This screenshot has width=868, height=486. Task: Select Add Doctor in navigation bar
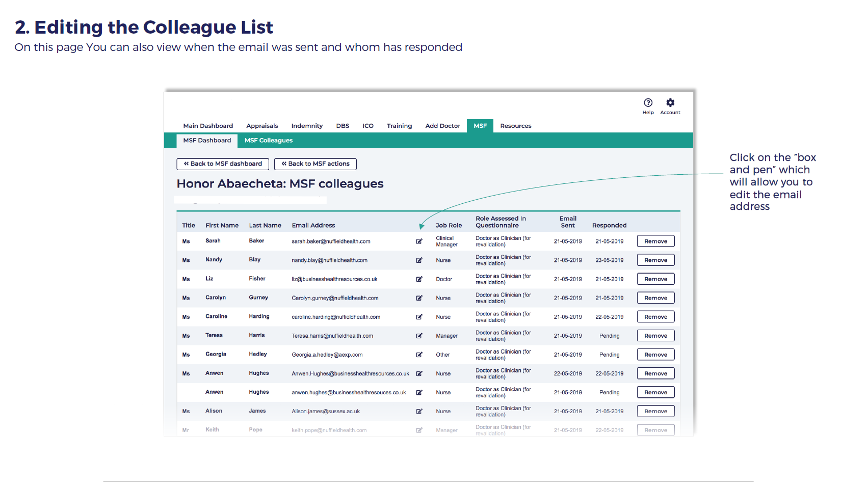coord(442,126)
